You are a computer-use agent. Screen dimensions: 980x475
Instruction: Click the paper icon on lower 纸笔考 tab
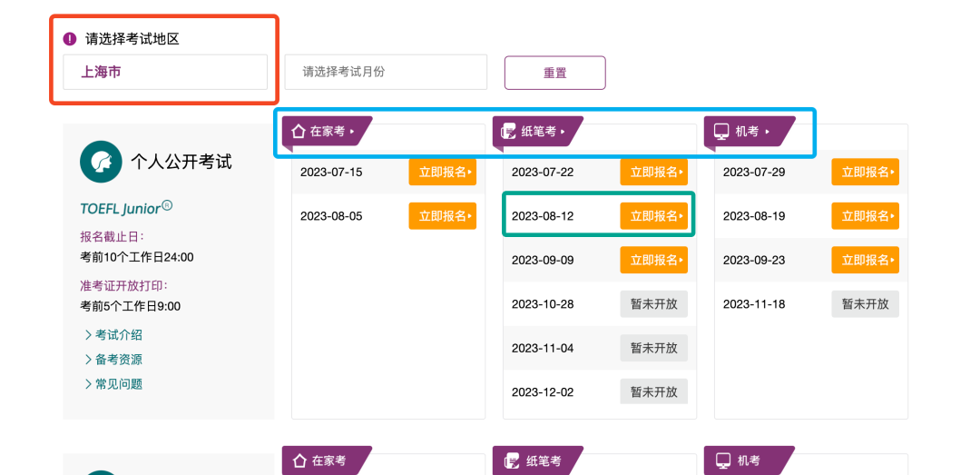tap(510, 461)
